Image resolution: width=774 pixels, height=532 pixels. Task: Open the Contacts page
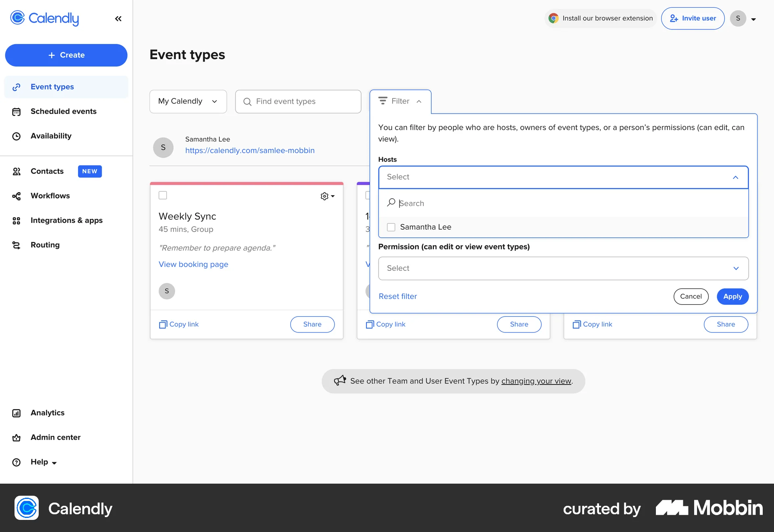47,171
